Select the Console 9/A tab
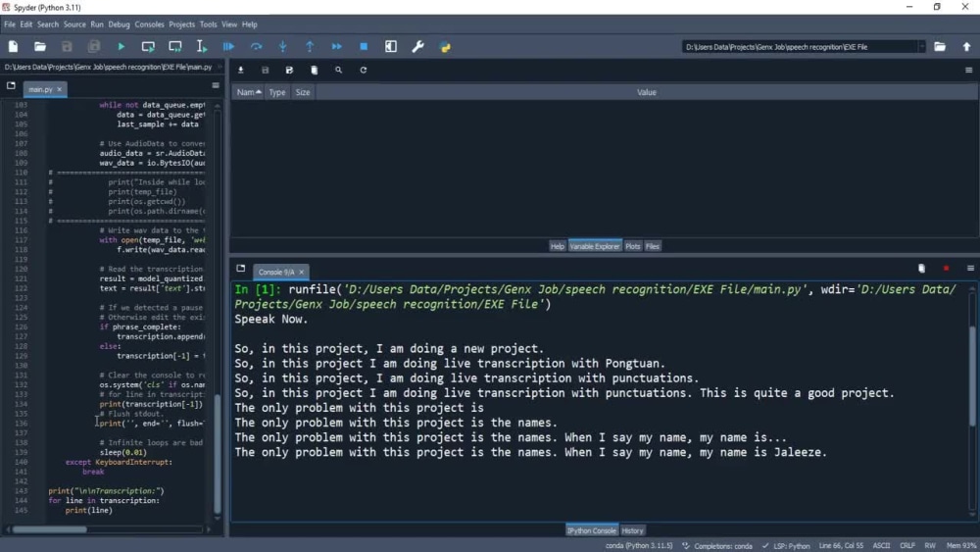Screen dimensions: 980x552 [x=276, y=272]
